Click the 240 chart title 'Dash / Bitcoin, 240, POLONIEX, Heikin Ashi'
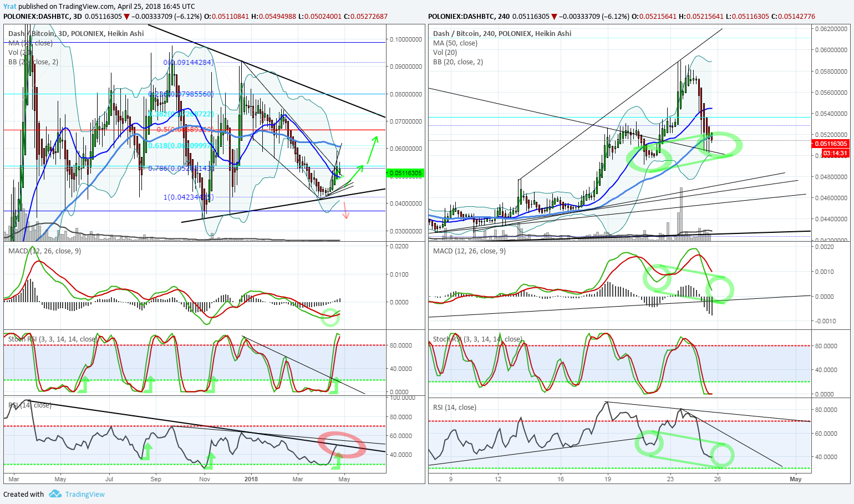The width and height of the screenshot is (854, 504). pos(502,33)
